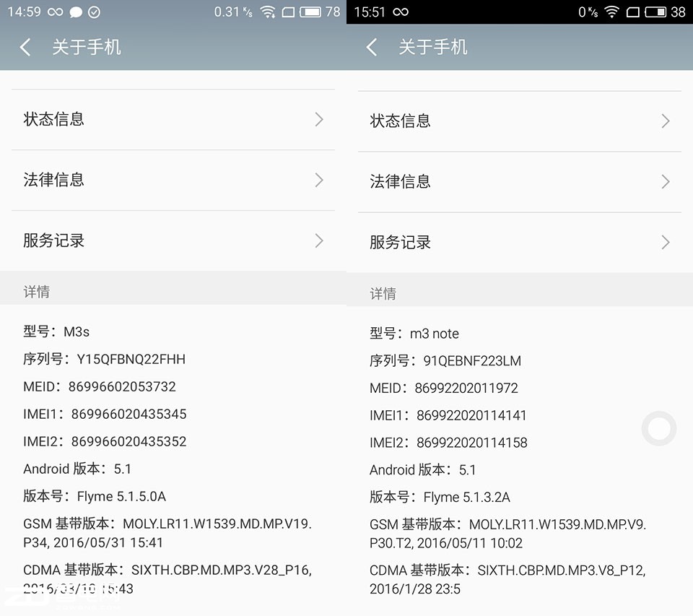Image resolution: width=693 pixels, height=616 pixels.
Task: Tap the GSM baseband line ending MD.MP.V9.P30.T2
Action: click(507, 534)
